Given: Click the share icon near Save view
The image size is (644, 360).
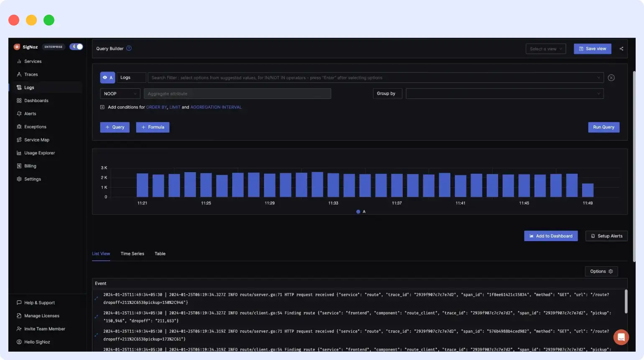Looking at the screenshot, I should coord(621,49).
